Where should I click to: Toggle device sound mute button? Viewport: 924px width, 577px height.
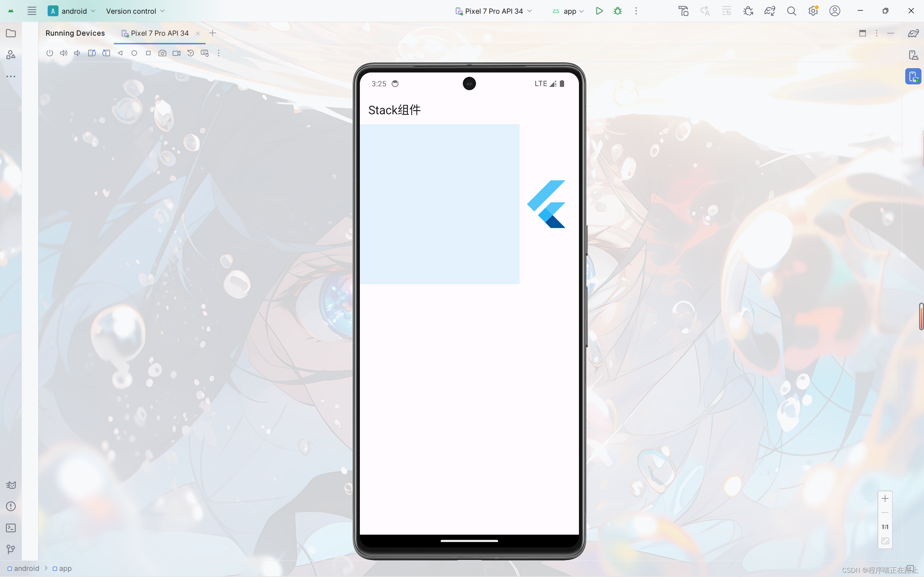77,53
